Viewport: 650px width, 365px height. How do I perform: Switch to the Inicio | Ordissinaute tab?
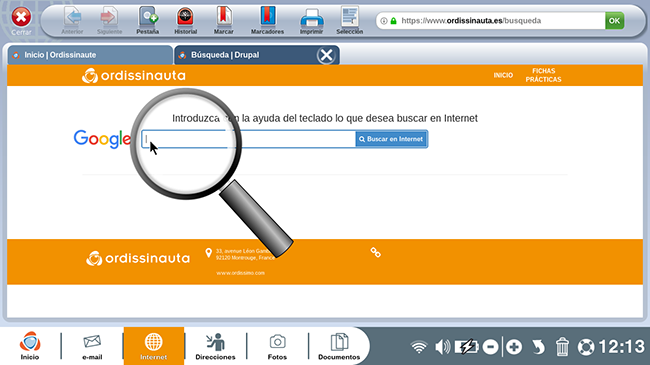click(x=90, y=55)
